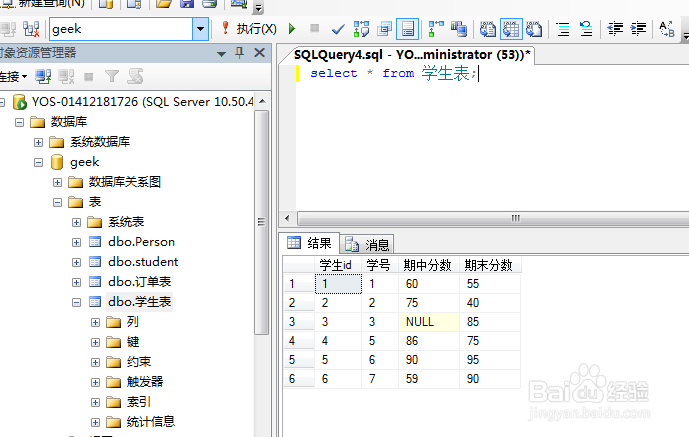This screenshot has width=689, height=437.
Task: Click the connect Object Explorer icon
Action: 43,77
